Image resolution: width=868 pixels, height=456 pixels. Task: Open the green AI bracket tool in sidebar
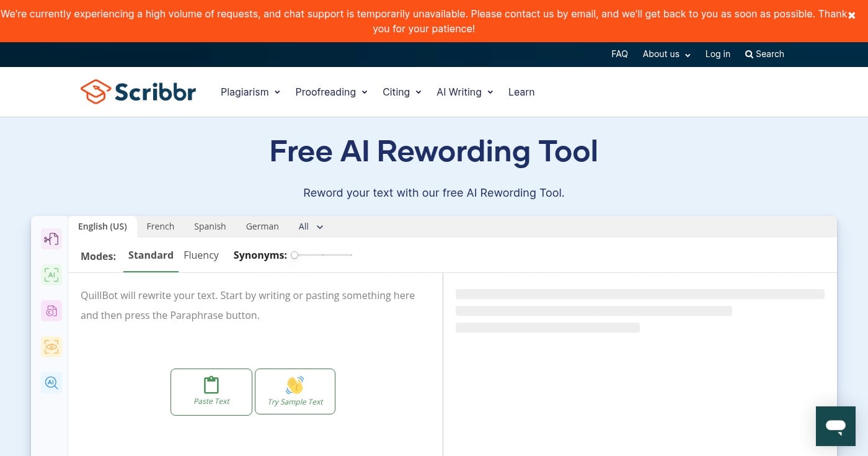tap(51, 275)
